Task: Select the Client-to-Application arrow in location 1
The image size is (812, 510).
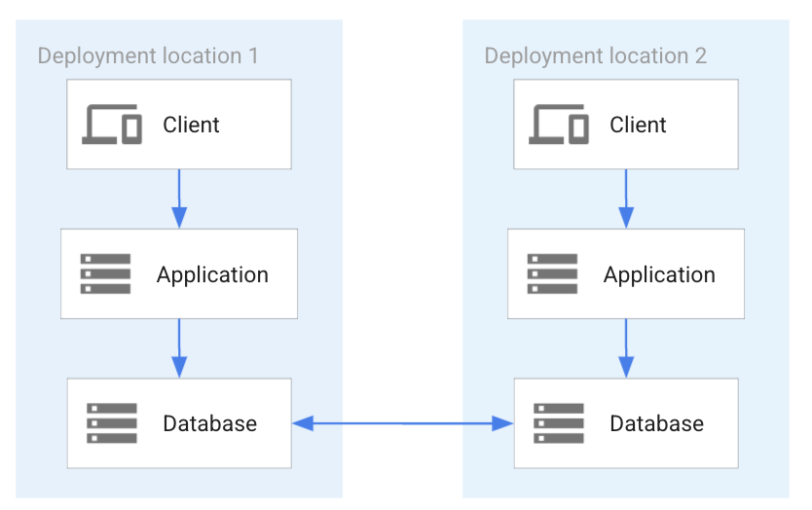Action: pos(179,199)
